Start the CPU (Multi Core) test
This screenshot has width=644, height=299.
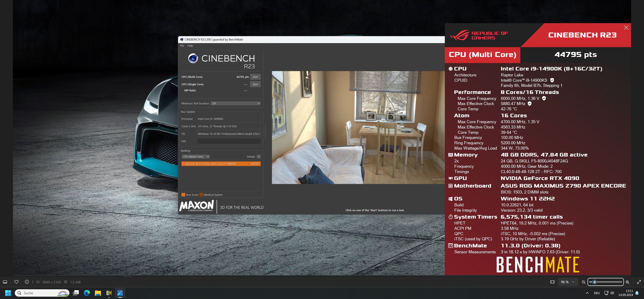pos(255,77)
